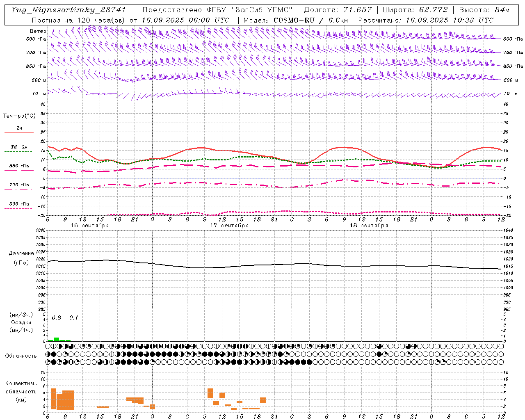Select the 'Предоставлено ФГБУ ЗапСиб УГМС' header text
525x420 pixels.
[x=217, y=10]
